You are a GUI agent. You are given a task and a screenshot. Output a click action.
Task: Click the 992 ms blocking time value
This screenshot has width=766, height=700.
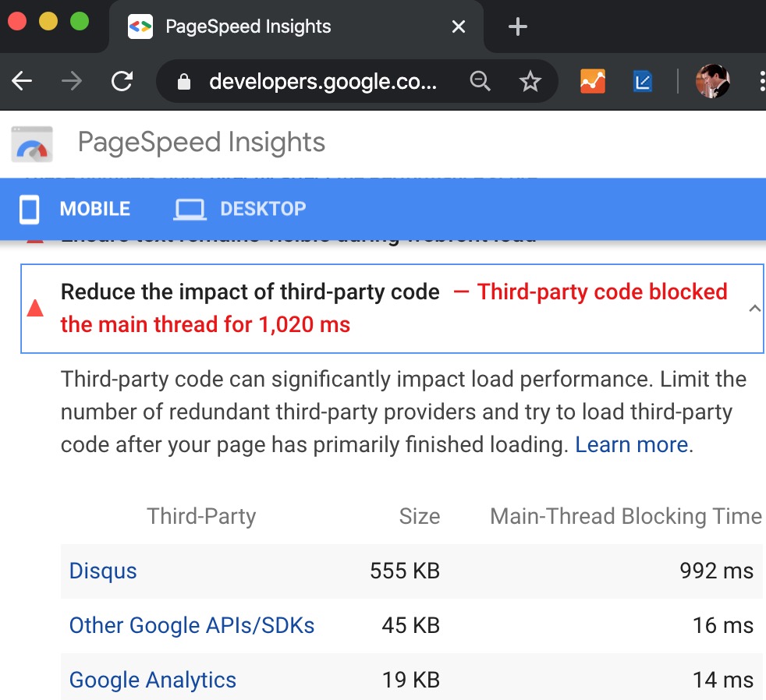point(716,571)
